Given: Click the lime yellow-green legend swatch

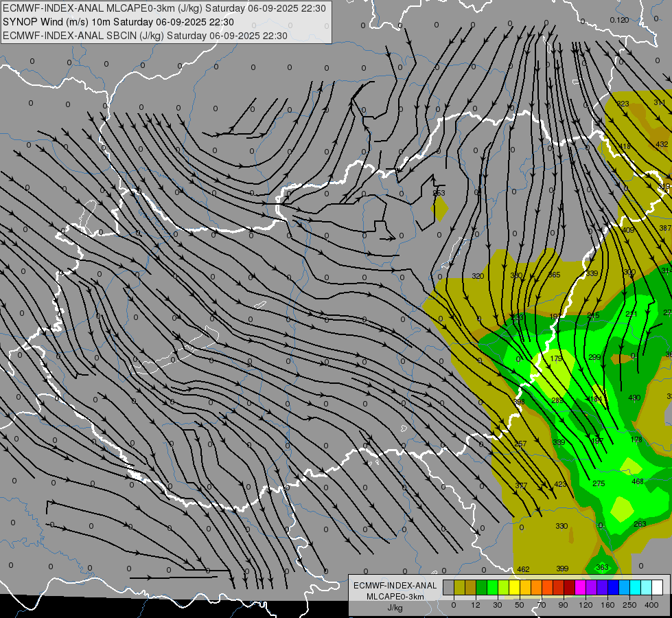Looking at the screenshot, I should point(504,587).
